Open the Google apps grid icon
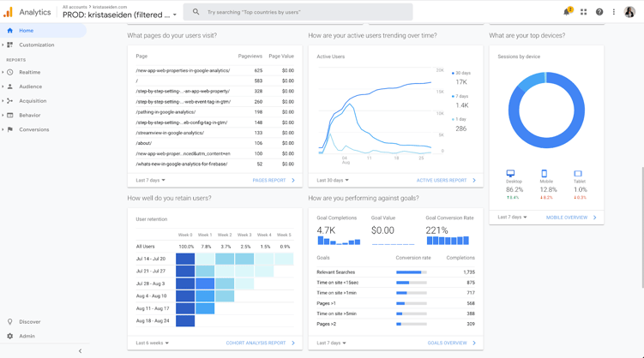This screenshot has width=644, height=358. point(584,12)
